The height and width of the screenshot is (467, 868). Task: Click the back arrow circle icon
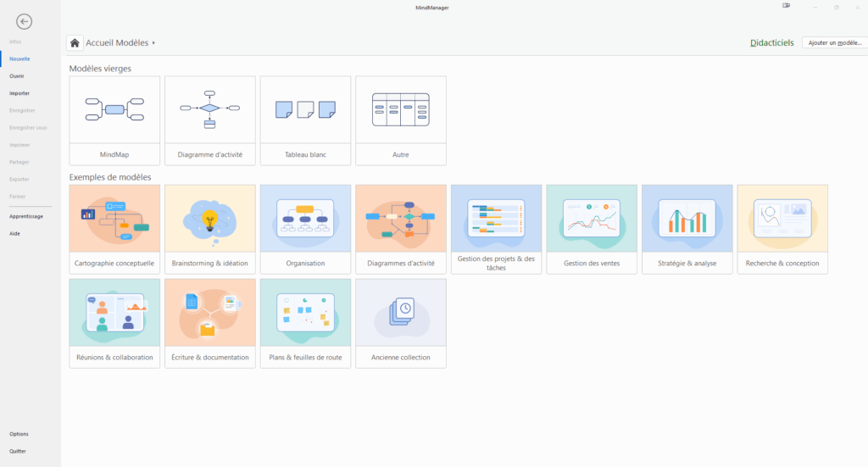(x=24, y=22)
